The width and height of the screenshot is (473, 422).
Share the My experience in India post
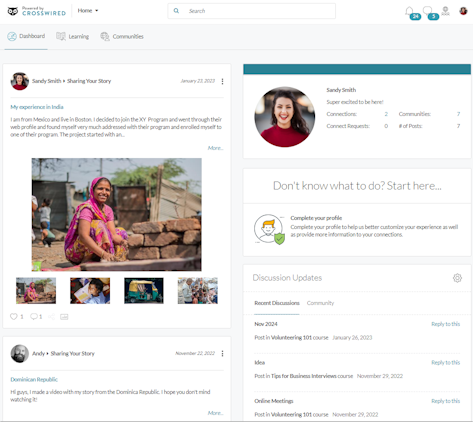(51, 316)
